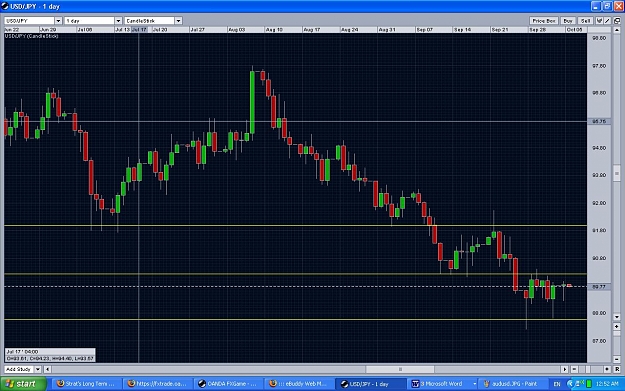Click the 97.00 price axis label
The height and width of the screenshot is (391, 625).
tap(599, 66)
